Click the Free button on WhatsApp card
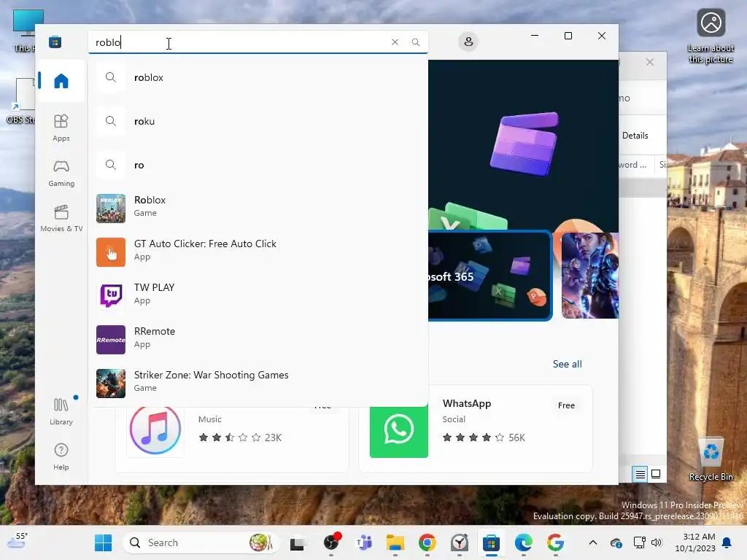This screenshot has height=560, width=747. (x=566, y=405)
